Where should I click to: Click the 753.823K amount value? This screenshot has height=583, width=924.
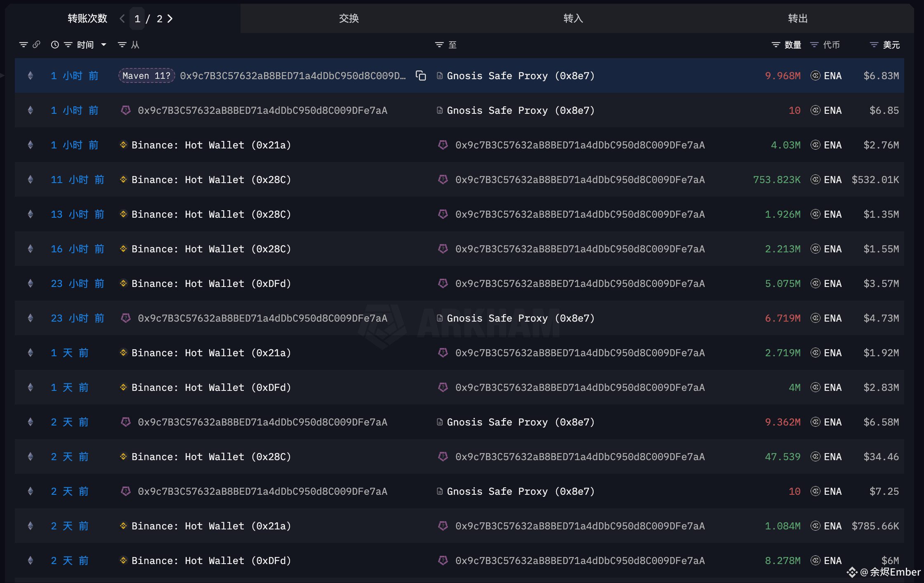(x=777, y=179)
